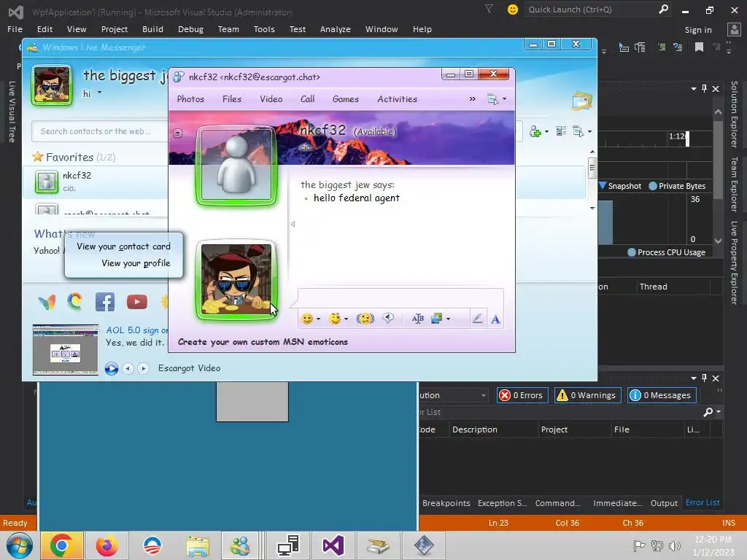
Task: Open Analyze menu in Visual Studio
Action: 336,29
